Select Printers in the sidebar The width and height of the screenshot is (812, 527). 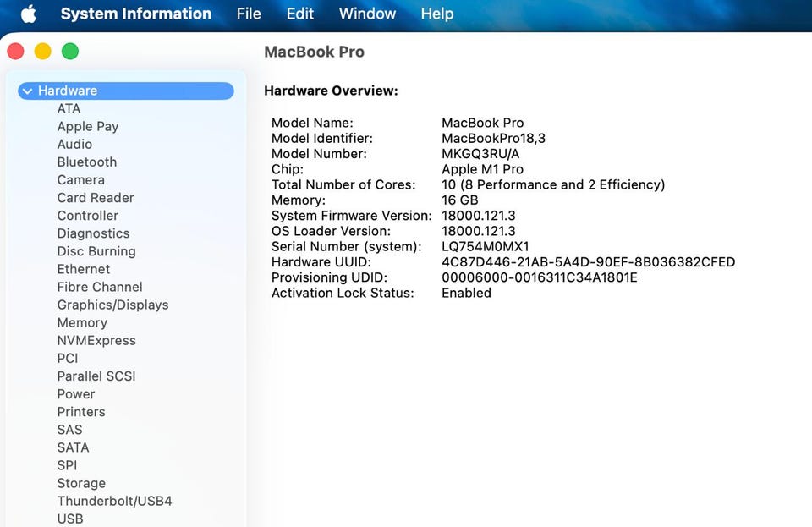point(81,412)
